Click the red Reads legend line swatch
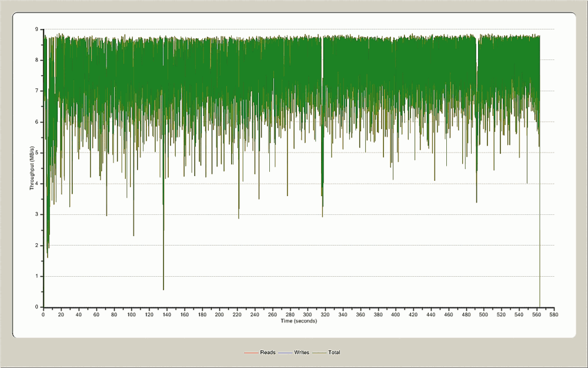This screenshot has width=588, height=368. pos(251,353)
